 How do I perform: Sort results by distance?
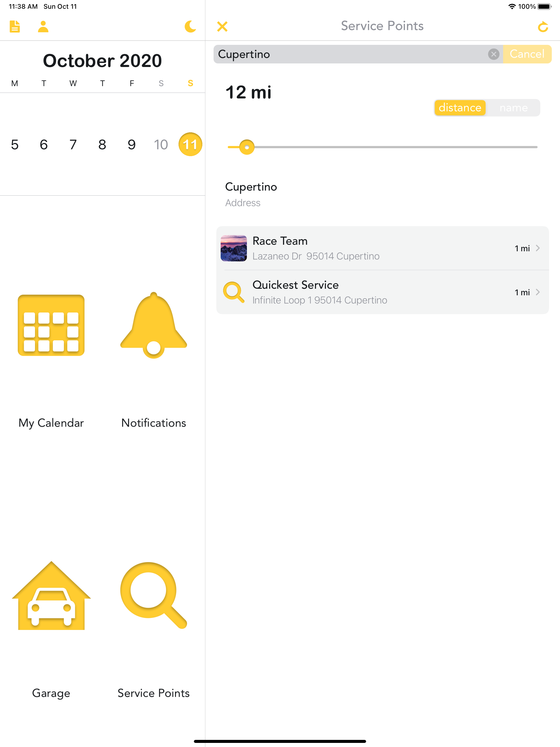(460, 108)
